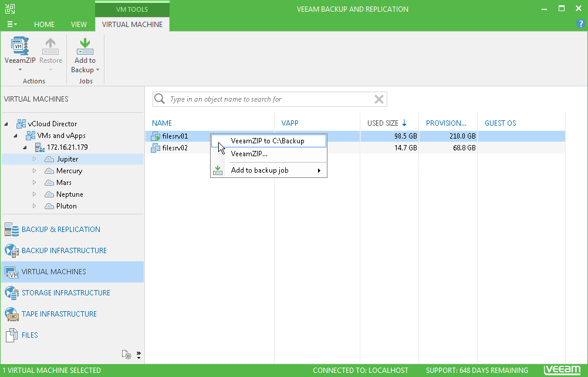Collapse the vCloud Director tree node
This screenshot has height=377, width=588.
pyautogui.click(x=6, y=124)
